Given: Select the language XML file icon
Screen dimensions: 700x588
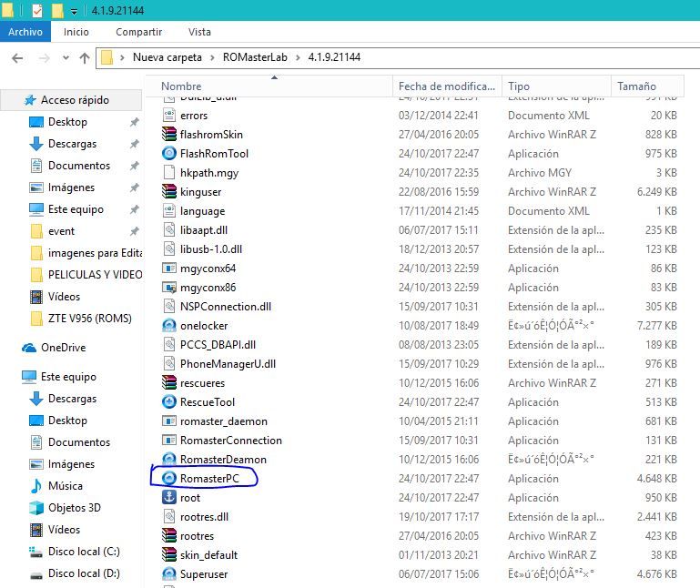Looking at the screenshot, I should point(168,211).
